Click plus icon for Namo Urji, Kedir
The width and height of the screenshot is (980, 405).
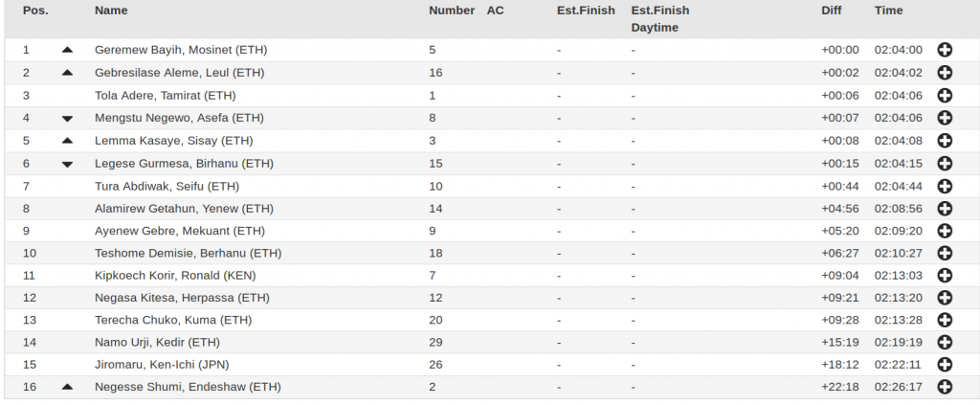945,343
